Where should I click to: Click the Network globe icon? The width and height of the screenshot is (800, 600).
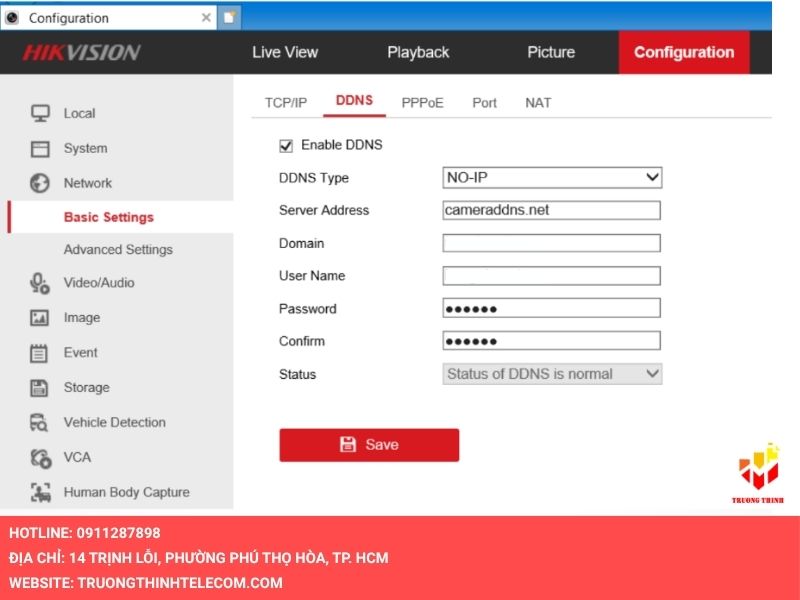[40, 183]
